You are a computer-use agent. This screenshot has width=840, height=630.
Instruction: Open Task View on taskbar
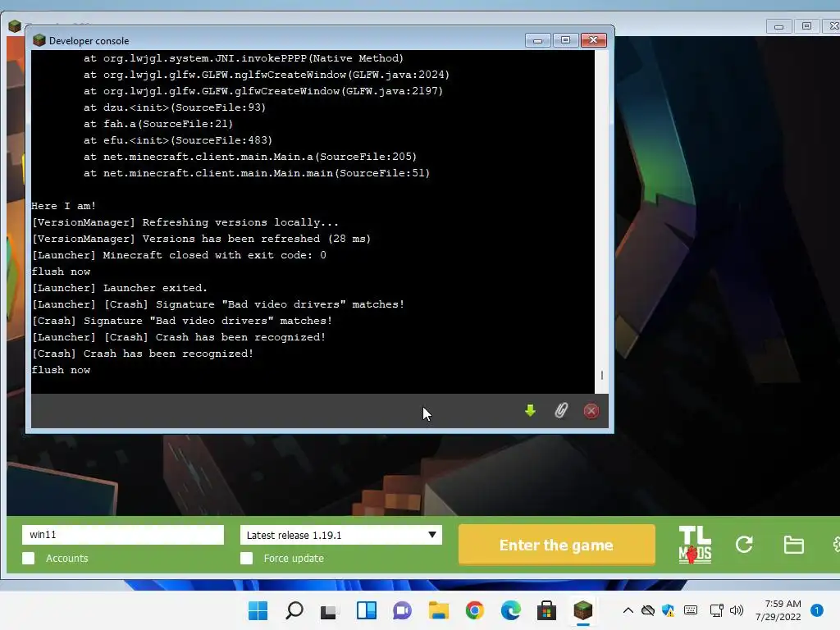click(x=330, y=610)
